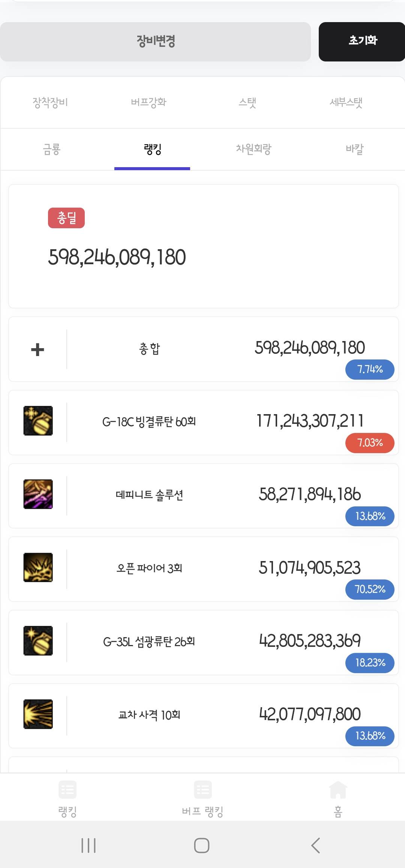Click the 데피니트 솔루션 skill icon

pyautogui.click(x=38, y=494)
